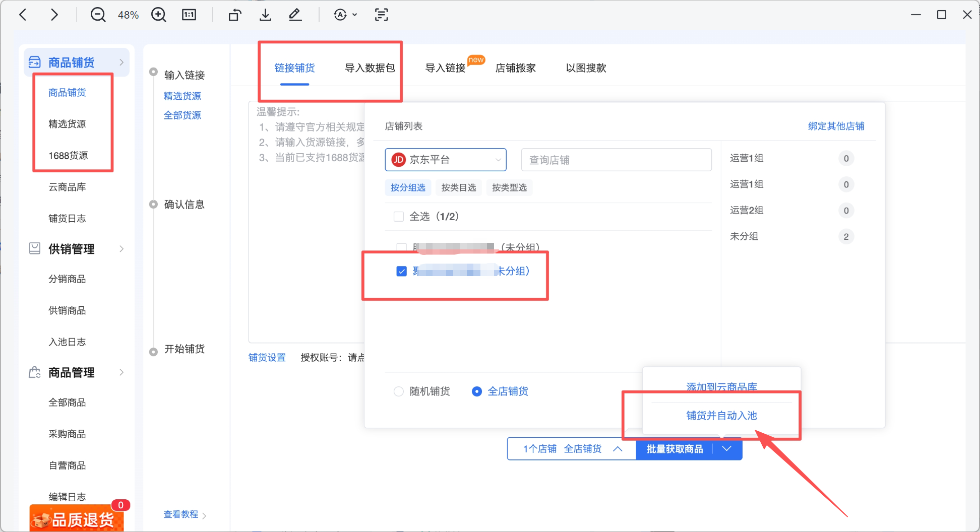Open the 店铺搬家 tab
Screen dimensions: 980x532
(x=515, y=68)
